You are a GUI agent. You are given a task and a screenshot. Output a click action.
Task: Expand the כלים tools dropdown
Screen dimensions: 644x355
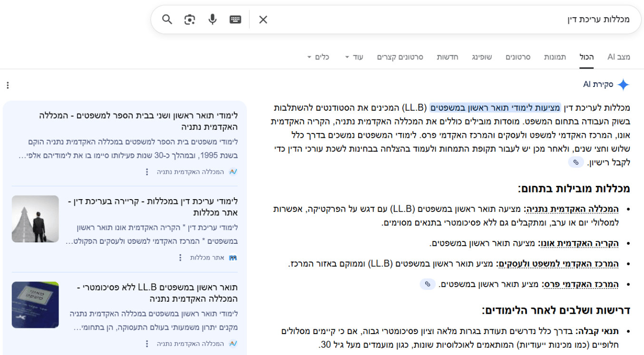pyautogui.click(x=318, y=57)
